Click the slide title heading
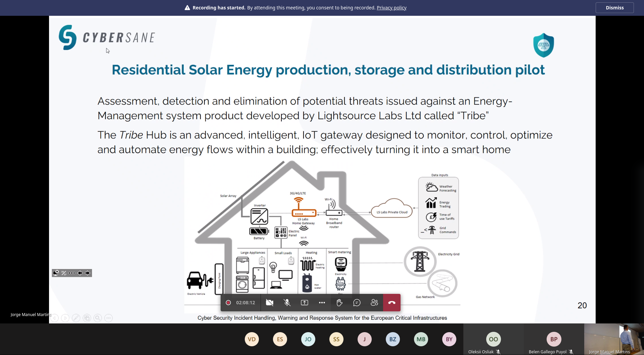 pyautogui.click(x=328, y=70)
